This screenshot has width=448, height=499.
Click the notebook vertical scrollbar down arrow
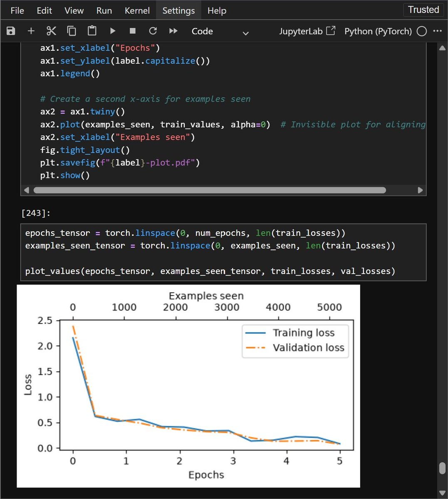442,493
